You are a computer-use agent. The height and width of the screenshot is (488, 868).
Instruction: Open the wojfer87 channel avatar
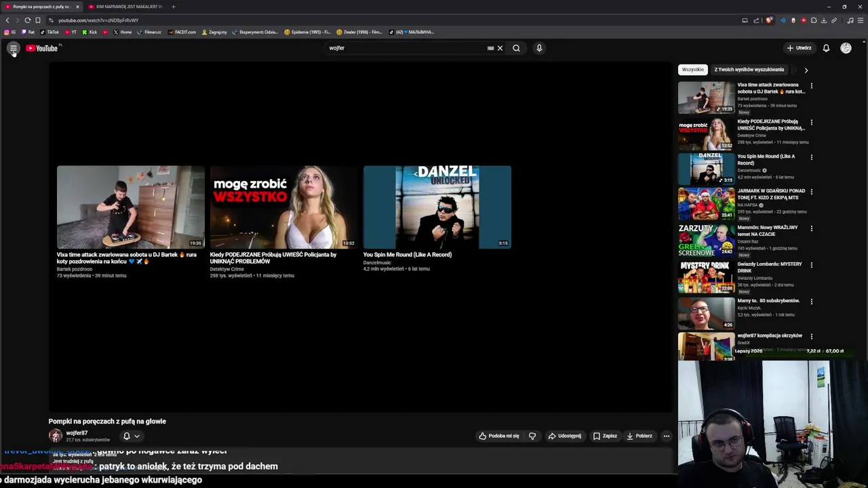click(56, 436)
